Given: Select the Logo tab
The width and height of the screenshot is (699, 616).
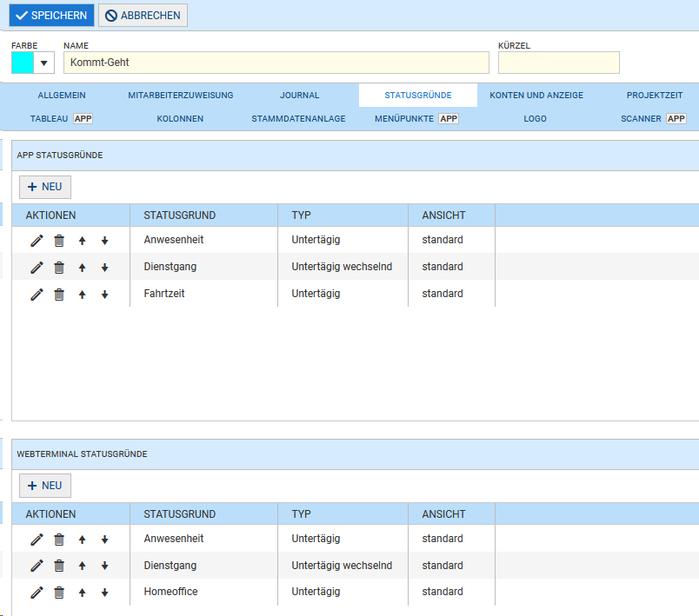Looking at the screenshot, I should [x=535, y=119].
